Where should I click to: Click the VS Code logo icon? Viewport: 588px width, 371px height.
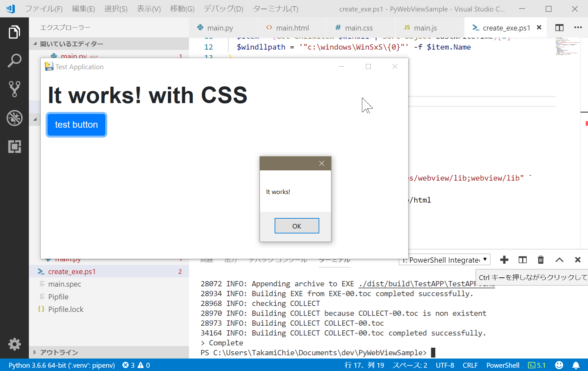tap(10, 9)
